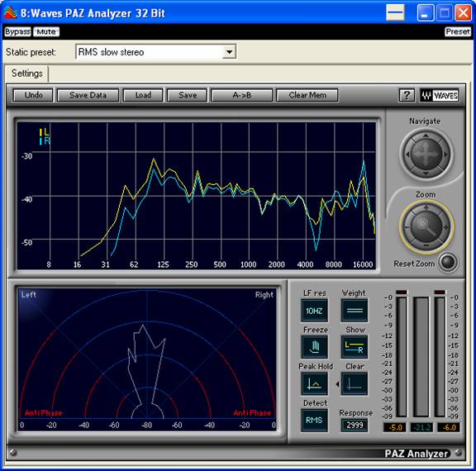The width and height of the screenshot is (476, 471).
Task: Click the Waves logo button
Action: coord(440,95)
